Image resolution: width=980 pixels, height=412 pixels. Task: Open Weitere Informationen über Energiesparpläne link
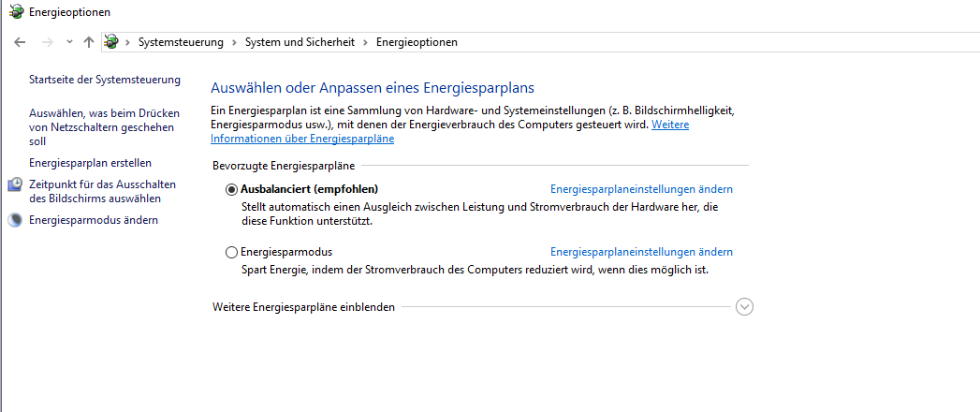tap(302, 139)
